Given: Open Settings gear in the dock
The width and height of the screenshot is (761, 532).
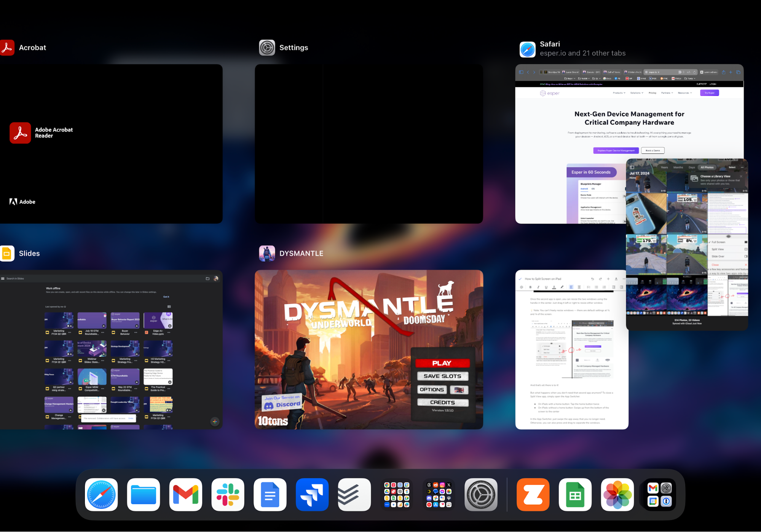Looking at the screenshot, I should click(481, 494).
